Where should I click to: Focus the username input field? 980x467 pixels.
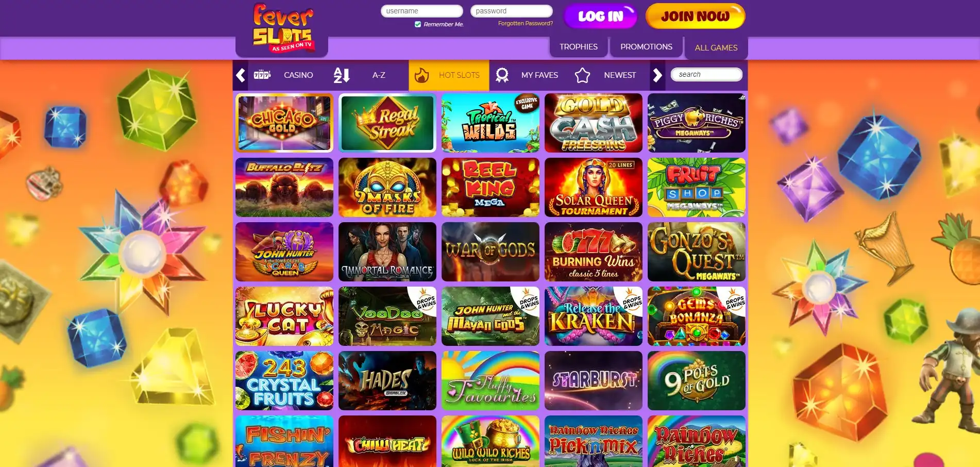(x=421, y=11)
